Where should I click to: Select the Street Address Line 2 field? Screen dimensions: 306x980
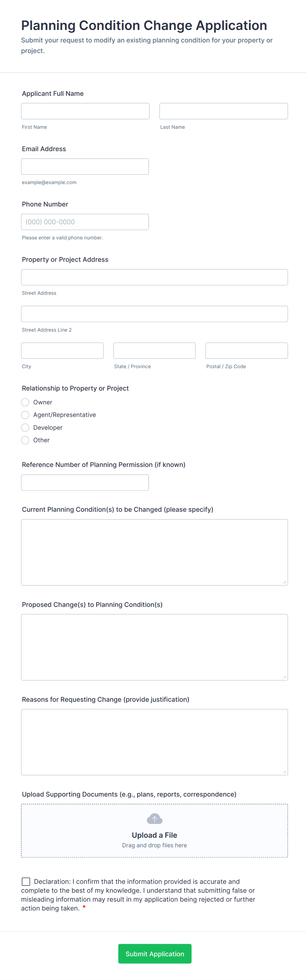[154, 314]
